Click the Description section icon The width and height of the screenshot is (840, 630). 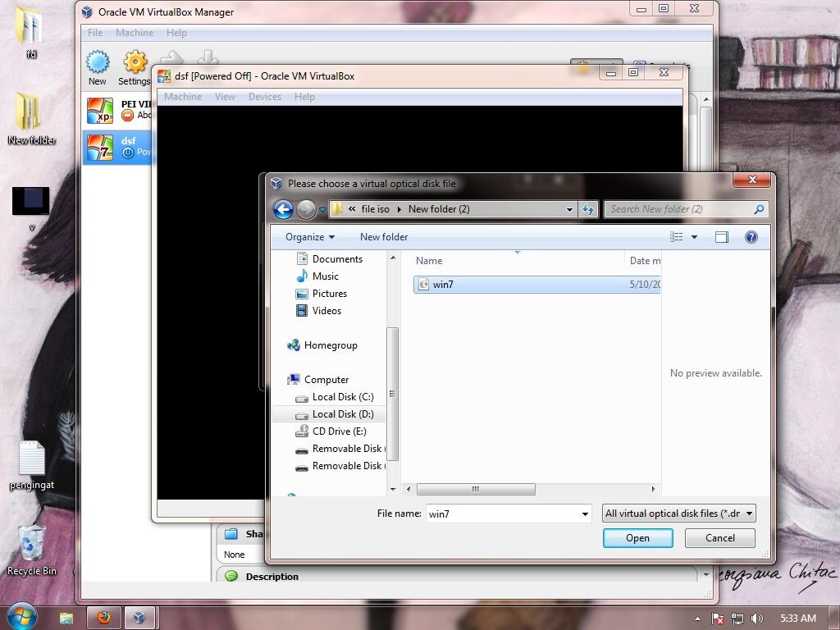[231, 577]
